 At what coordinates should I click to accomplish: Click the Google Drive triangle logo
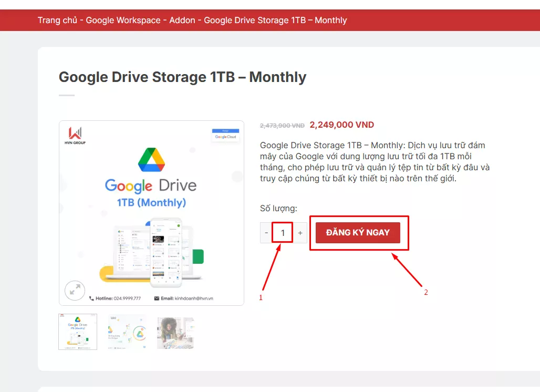point(151,160)
